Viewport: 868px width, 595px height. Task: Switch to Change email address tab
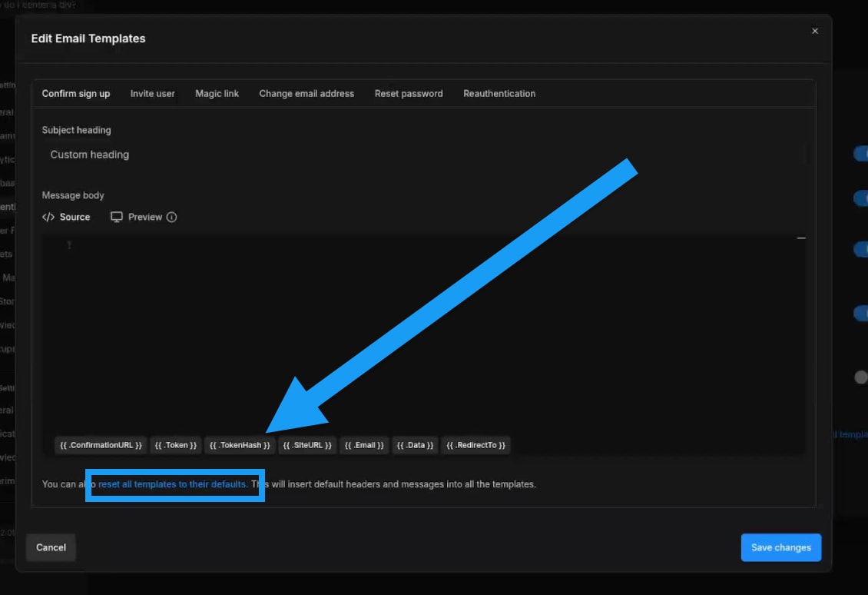[x=306, y=93]
